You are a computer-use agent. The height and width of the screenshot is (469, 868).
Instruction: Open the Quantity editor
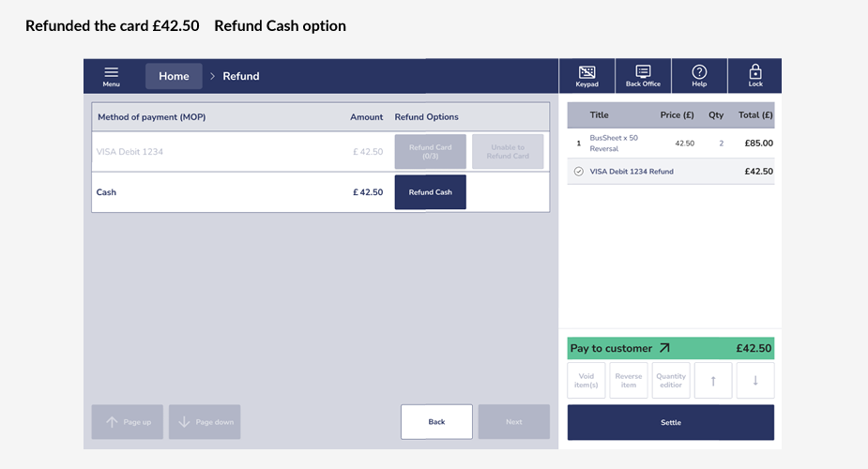(670, 381)
